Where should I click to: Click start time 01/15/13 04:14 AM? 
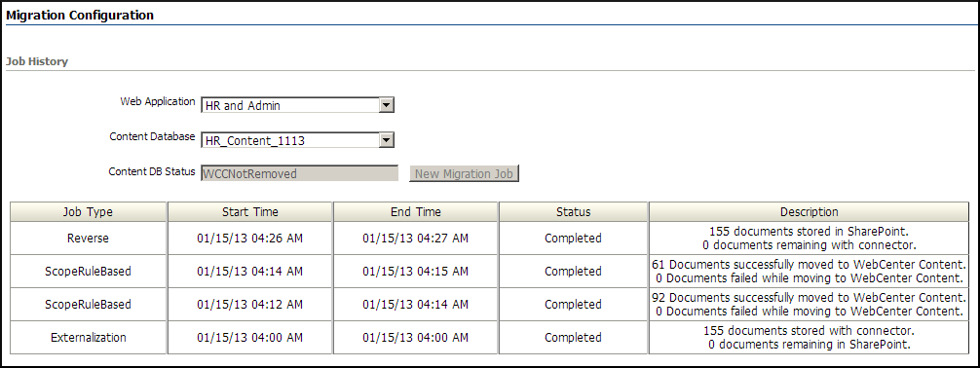tap(250, 272)
